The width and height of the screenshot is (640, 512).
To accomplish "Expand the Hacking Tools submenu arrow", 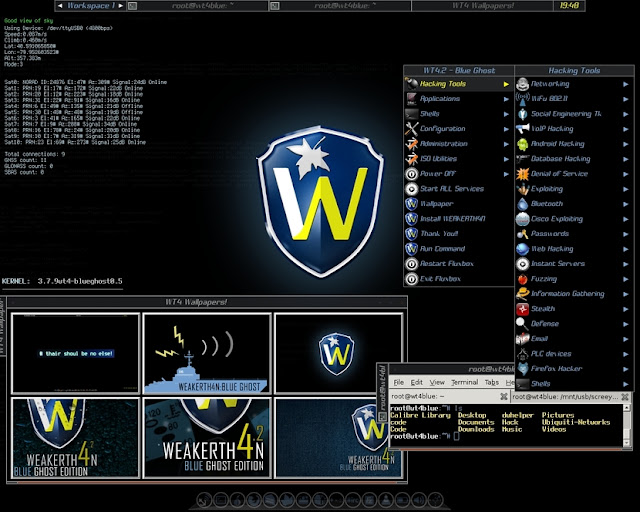I will (x=506, y=84).
